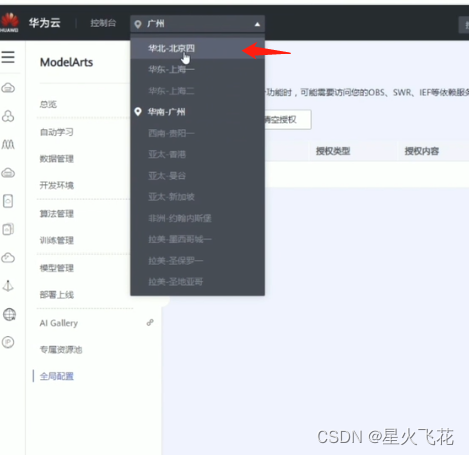Click the 授权类型 column header
The image size is (469, 455).
[333, 151]
